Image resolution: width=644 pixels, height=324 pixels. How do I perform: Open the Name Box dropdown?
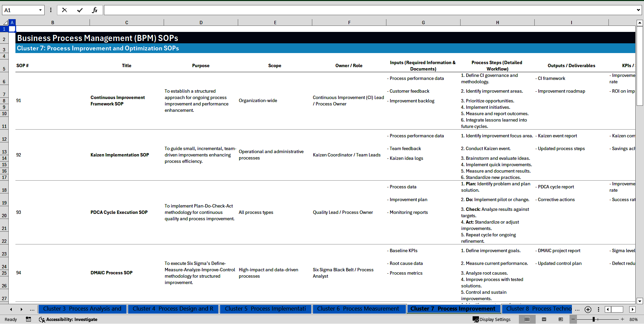(40, 10)
